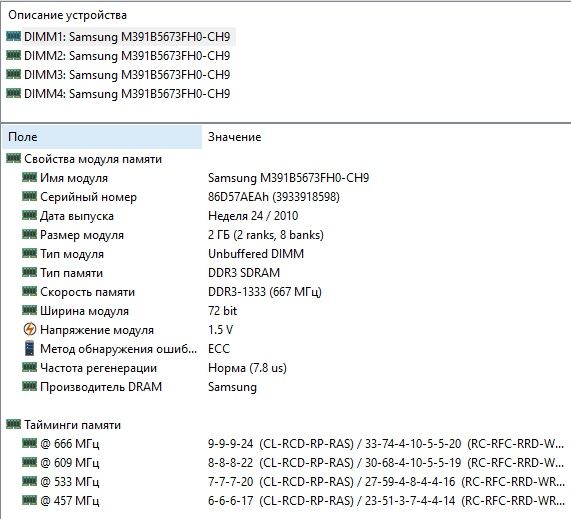Select the Имя модуля field label

click(74, 178)
